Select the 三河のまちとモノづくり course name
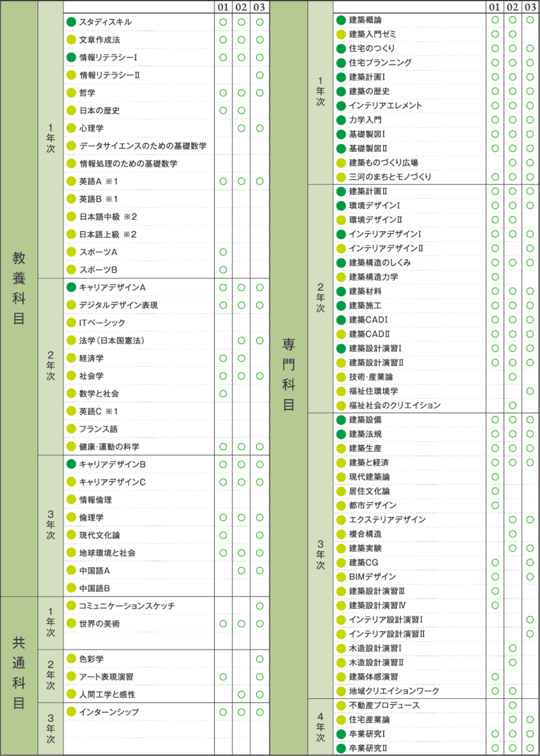This screenshot has height=756, width=540. (390, 177)
